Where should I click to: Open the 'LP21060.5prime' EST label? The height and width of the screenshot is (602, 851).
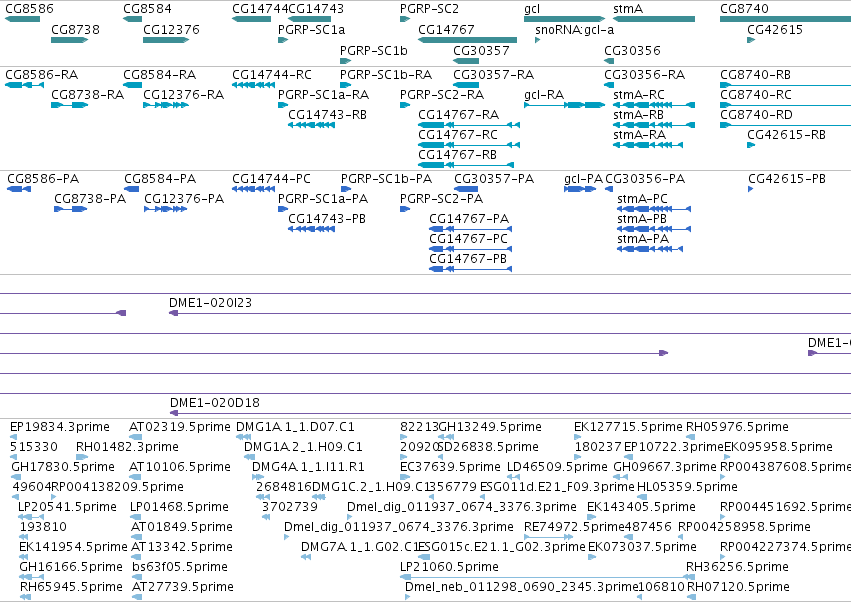[x=449, y=567]
